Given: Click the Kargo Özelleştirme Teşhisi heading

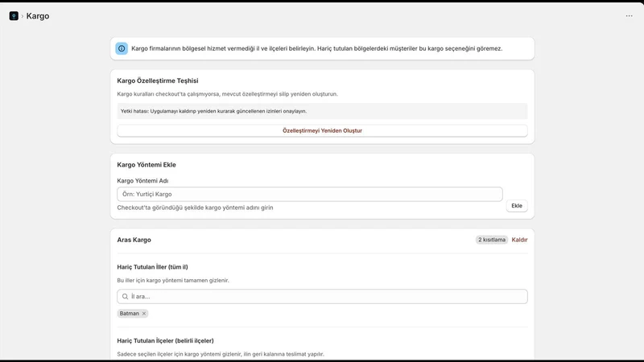Looking at the screenshot, I should pos(158,81).
